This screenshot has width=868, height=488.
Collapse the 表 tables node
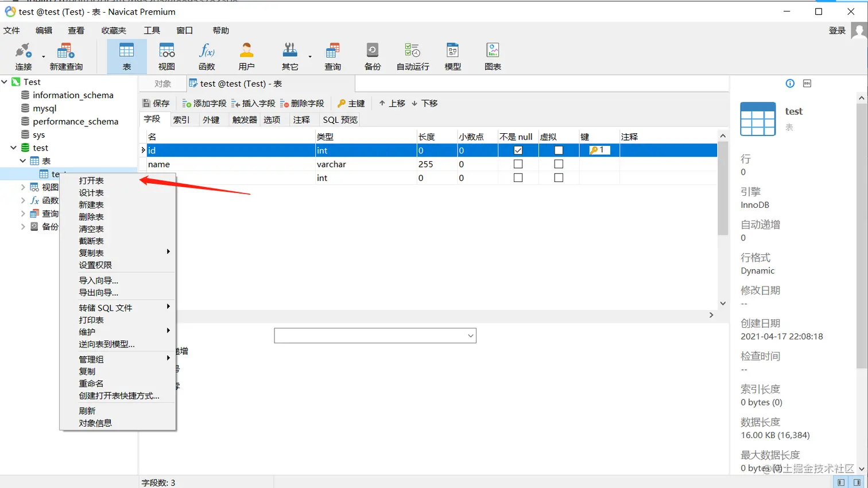tap(23, 161)
